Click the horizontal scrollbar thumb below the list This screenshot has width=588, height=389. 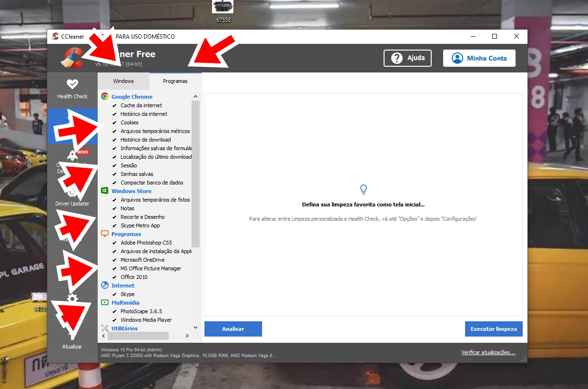click(139, 336)
